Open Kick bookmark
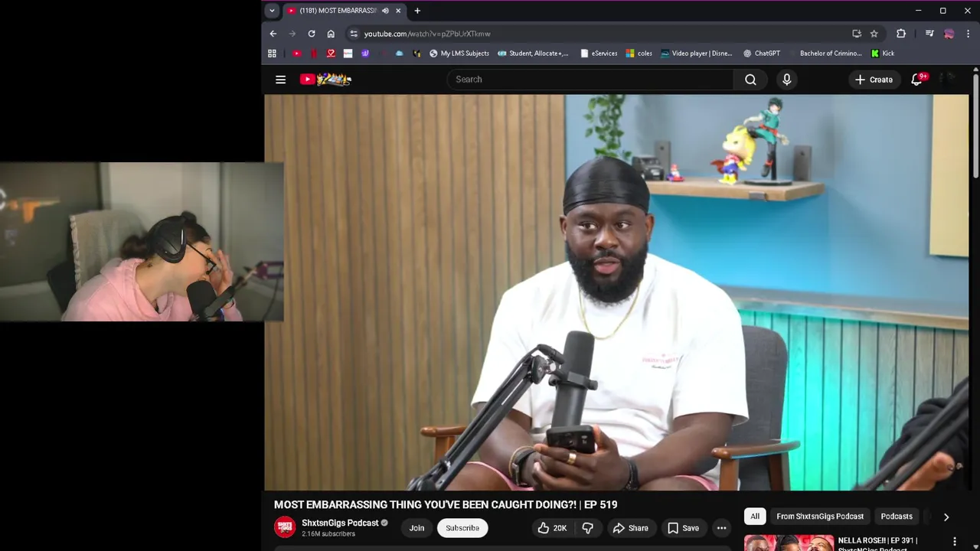The image size is (980, 551). tap(883, 54)
